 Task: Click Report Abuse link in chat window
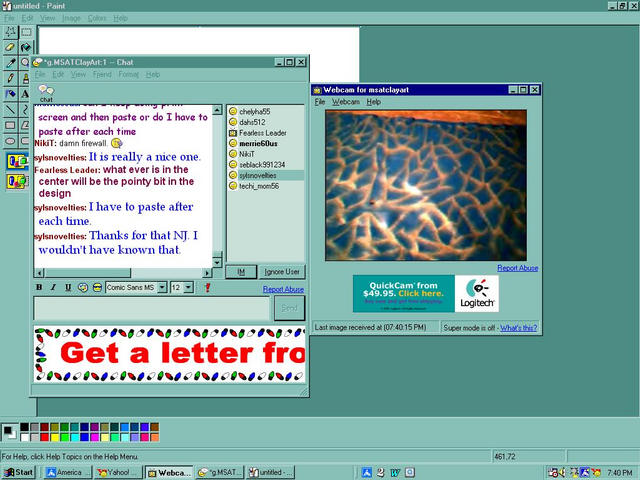pyautogui.click(x=283, y=289)
